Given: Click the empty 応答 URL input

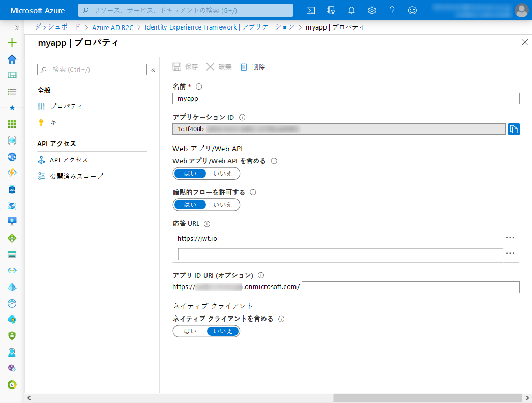Looking at the screenshot, I should 340,254.
